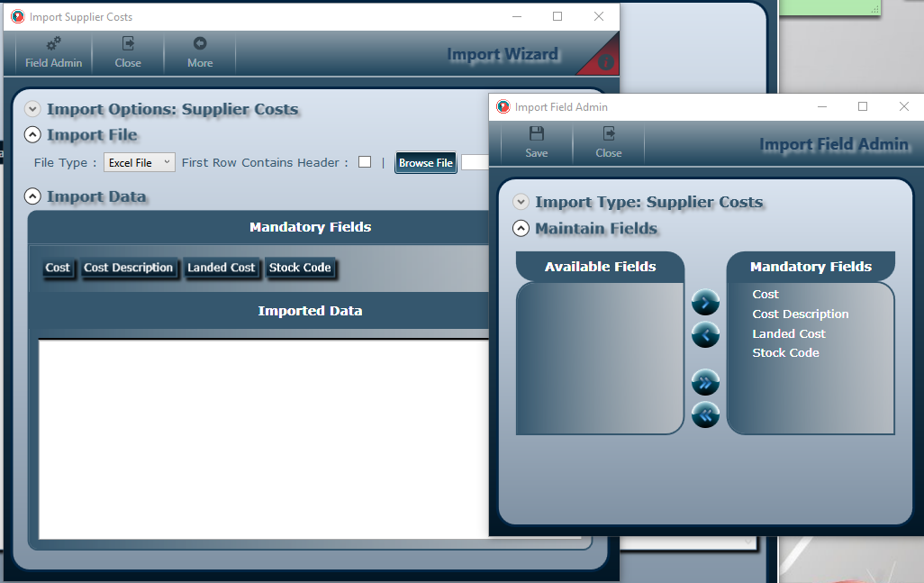Viewport: 924px width, 583px height.
Task: Click Import Field Admin window app icon
Action: [503, 106]
